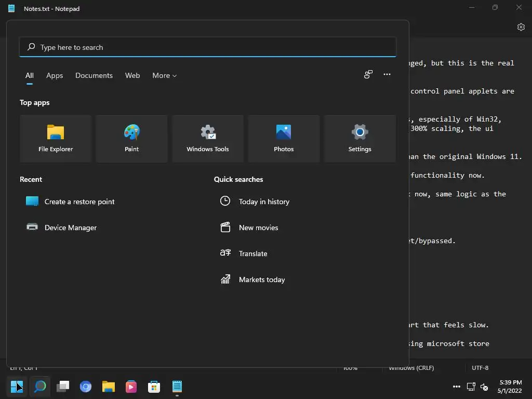Click the muted volume tray icon
The width and height of the screenshot is (532, 399).
pyautogui.click(x=484, y=387)
